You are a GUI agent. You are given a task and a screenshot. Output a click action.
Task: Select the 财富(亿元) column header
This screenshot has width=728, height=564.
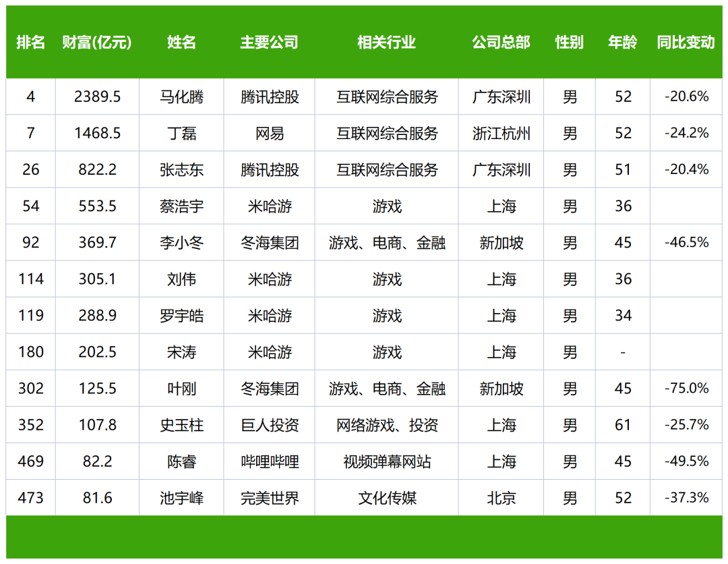(97, 43)
